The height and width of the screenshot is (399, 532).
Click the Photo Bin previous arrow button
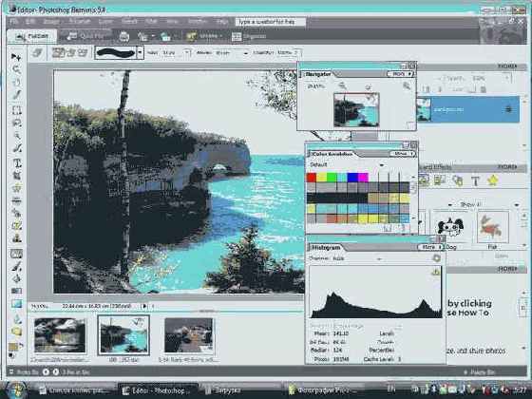46,372
